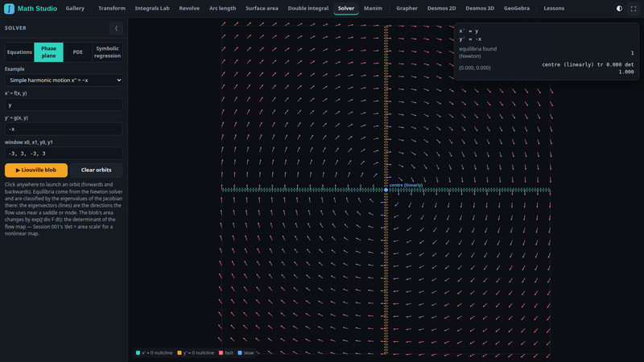Click the y' = 0 nullcline legend swatch
This screenshot has width=644, height=362.
click(x=180, y=353)
